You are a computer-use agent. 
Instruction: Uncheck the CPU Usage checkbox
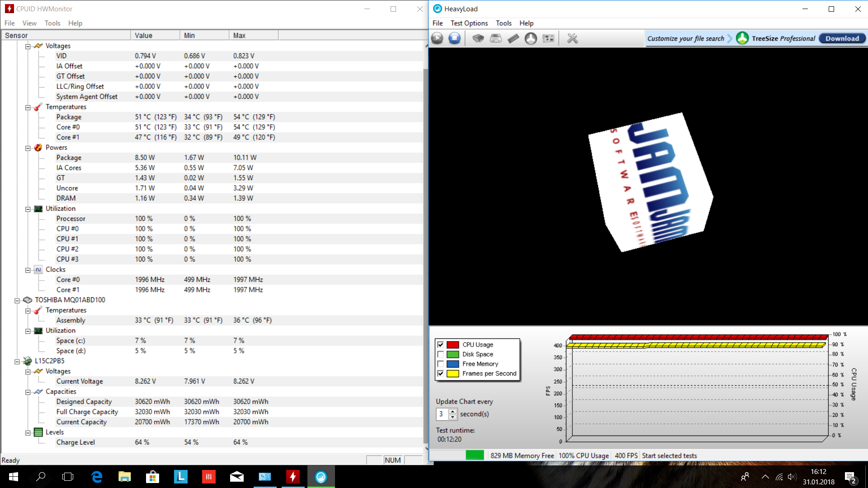[440, 344]
